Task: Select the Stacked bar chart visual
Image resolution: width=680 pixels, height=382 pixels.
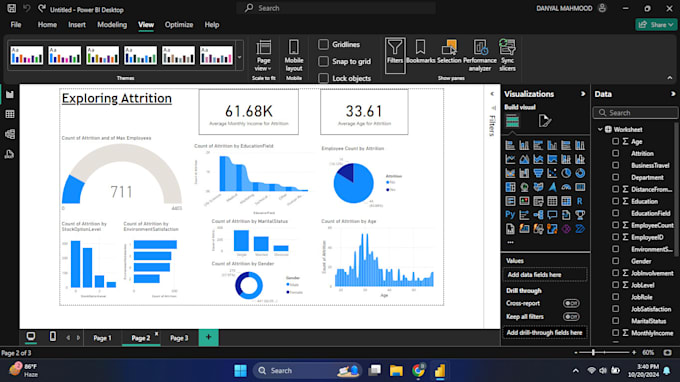Action: 510,145
